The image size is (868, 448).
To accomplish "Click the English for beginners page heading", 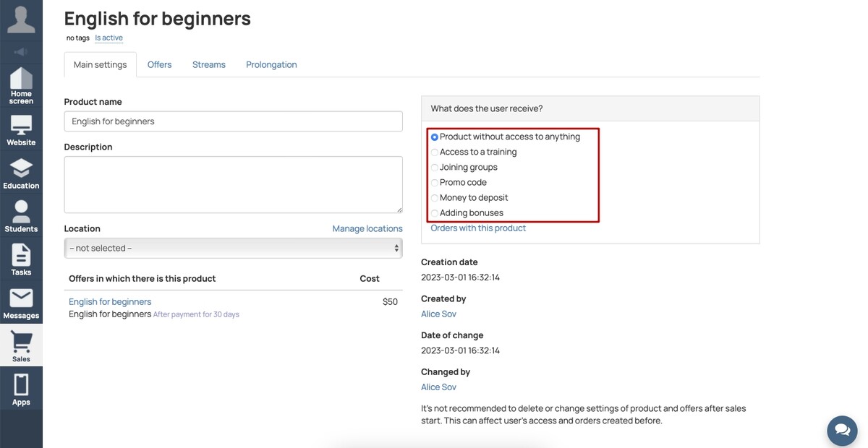I will 158,18.
